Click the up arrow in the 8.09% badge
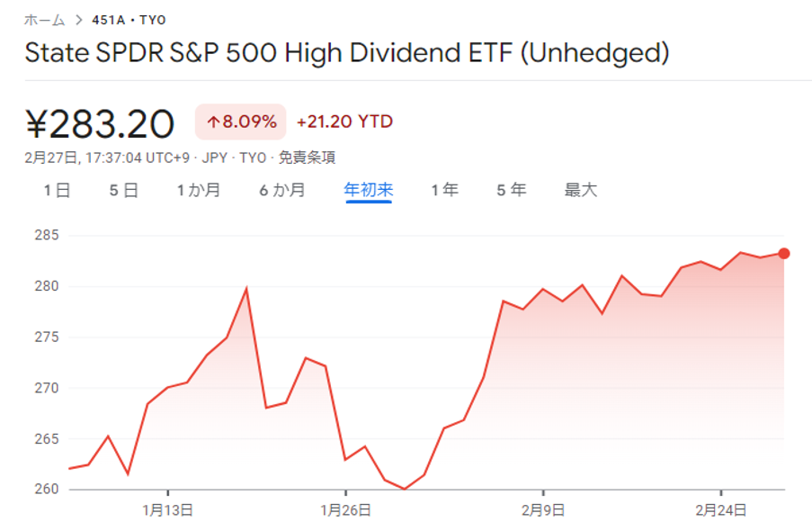This screenshot has height=531, width=812. click(213, 122)
